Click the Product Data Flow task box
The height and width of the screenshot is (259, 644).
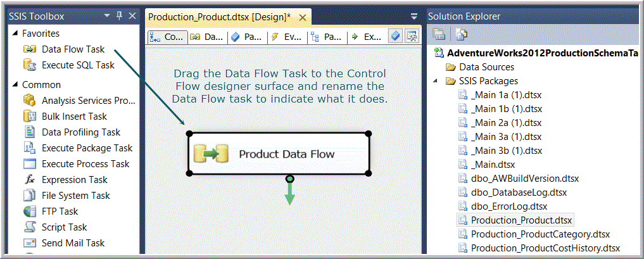pos(279,154)
